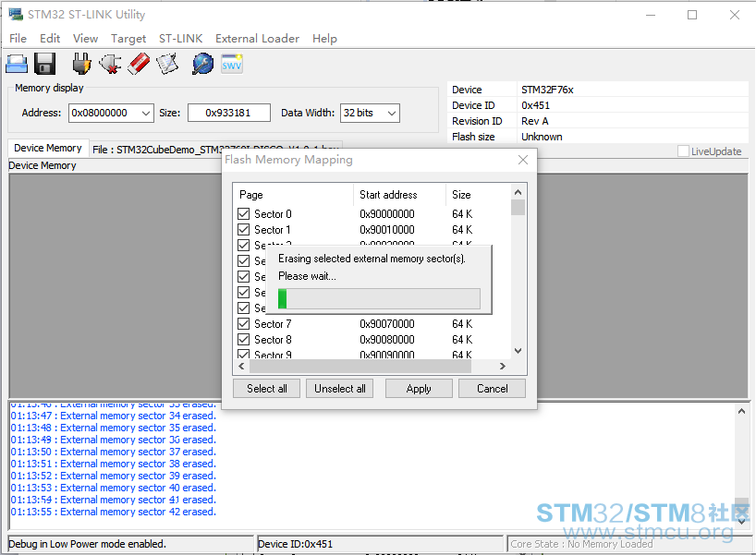Open the Help menu

[x=324, y=39]
